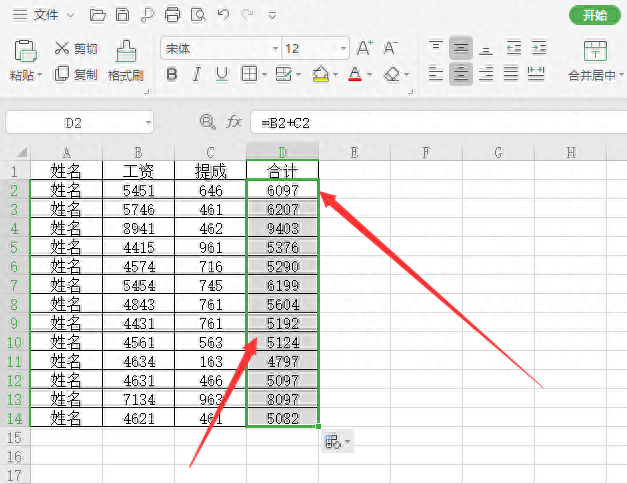Toggle Italic formatting

[x=197, y=74]
